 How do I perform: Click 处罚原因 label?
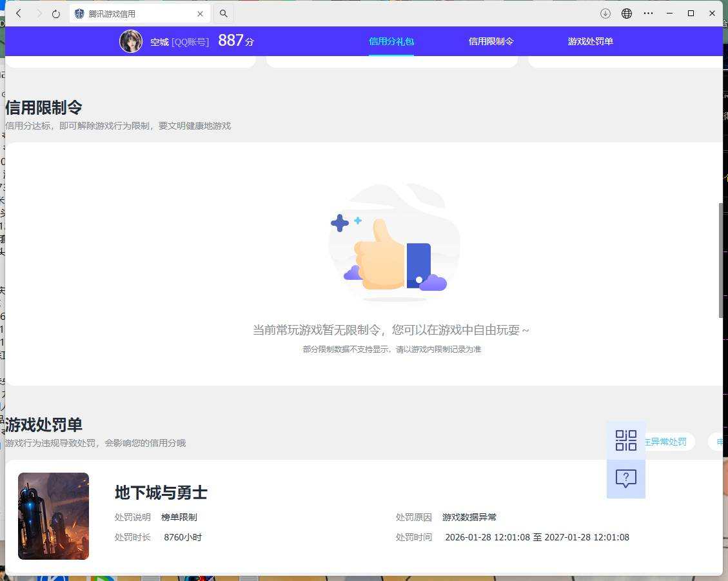click(x=414, y=517)
